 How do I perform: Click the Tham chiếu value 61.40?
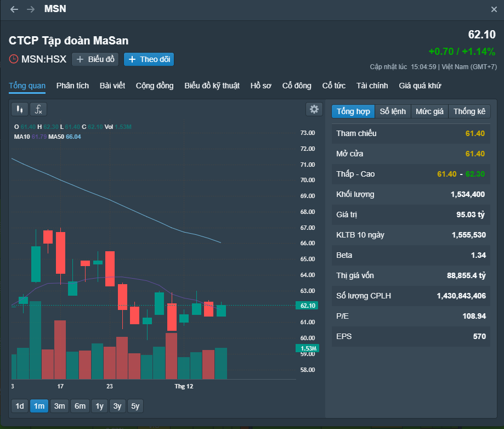click(475, 133)
